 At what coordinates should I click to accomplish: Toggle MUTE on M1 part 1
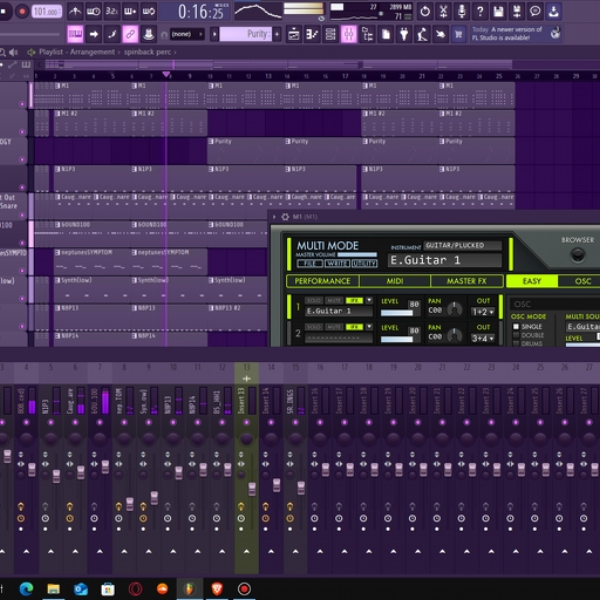(x=334, y=300)
